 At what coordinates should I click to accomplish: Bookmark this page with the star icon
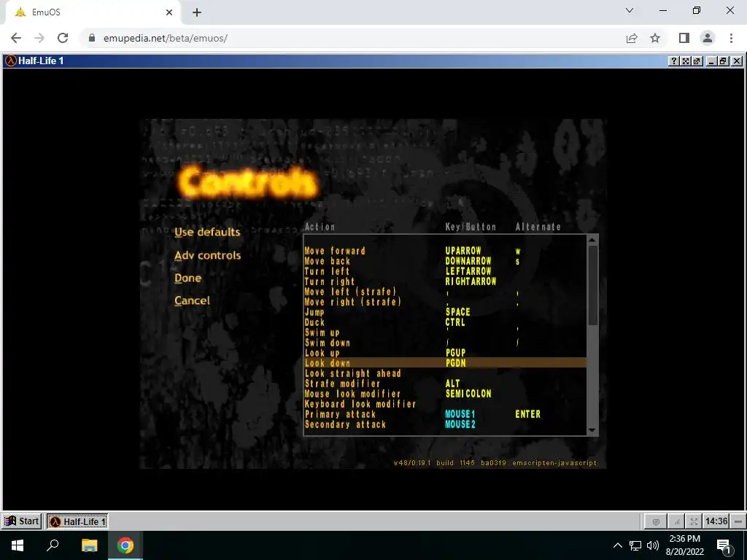655,38
